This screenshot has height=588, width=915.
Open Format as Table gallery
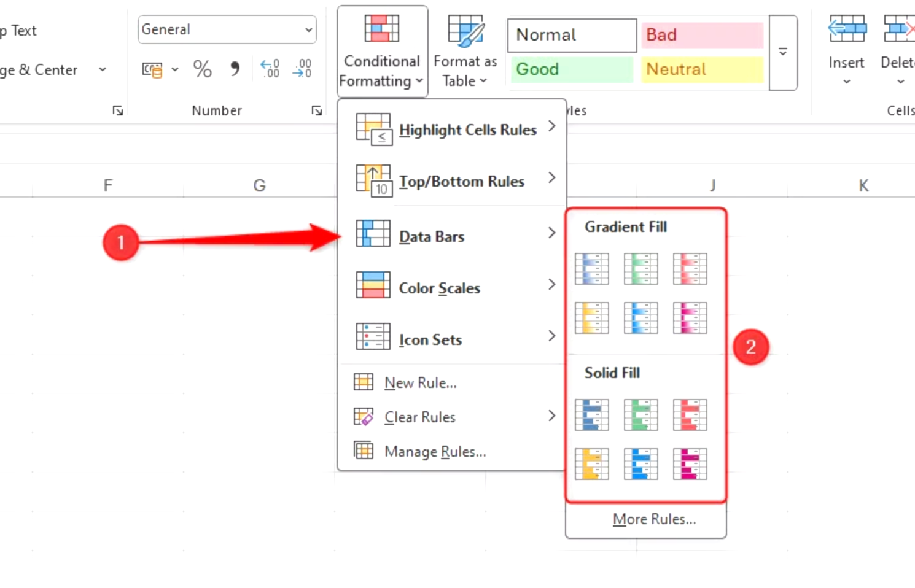tap(465, 52)
